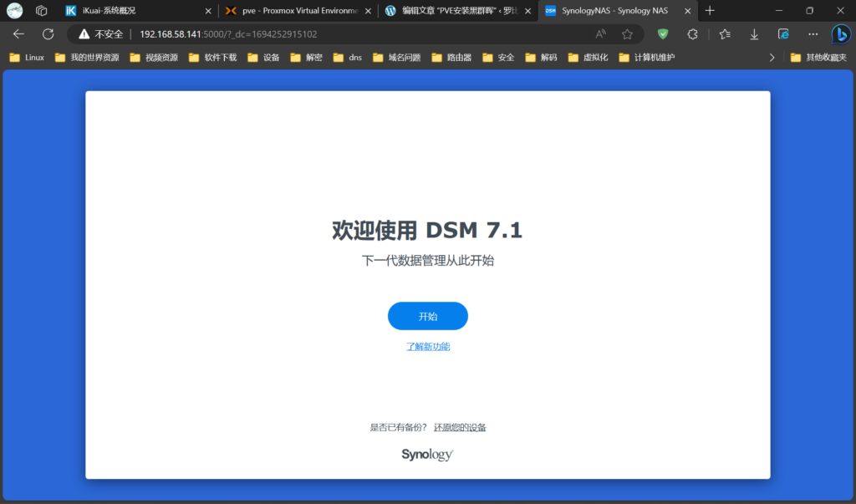This screenshot has width=856, height=504.
Task: Open a new tab with plus button
Action: click(710, 11)
